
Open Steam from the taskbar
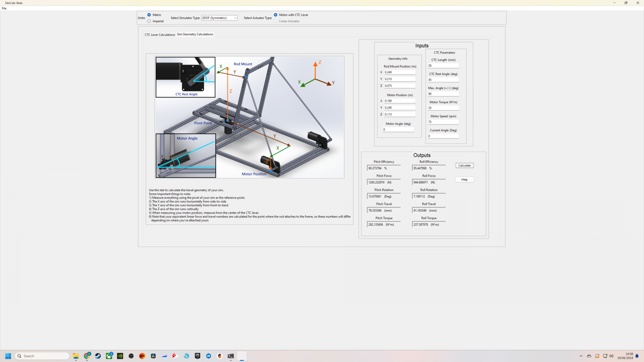tap(98, 356)
